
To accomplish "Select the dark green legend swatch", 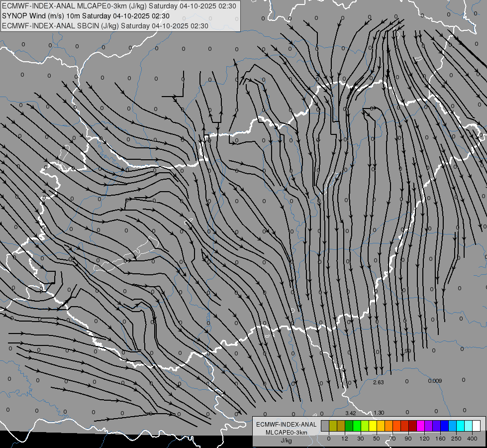I will tap(349, 426).
